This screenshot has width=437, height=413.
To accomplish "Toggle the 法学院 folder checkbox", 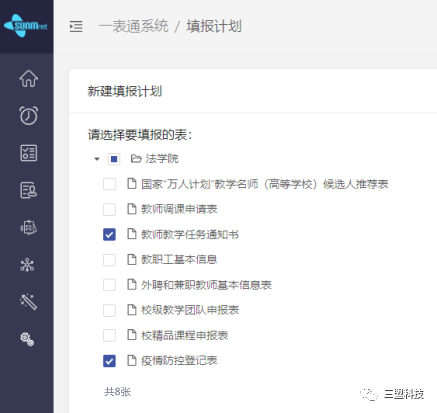I will coord(114,159).
